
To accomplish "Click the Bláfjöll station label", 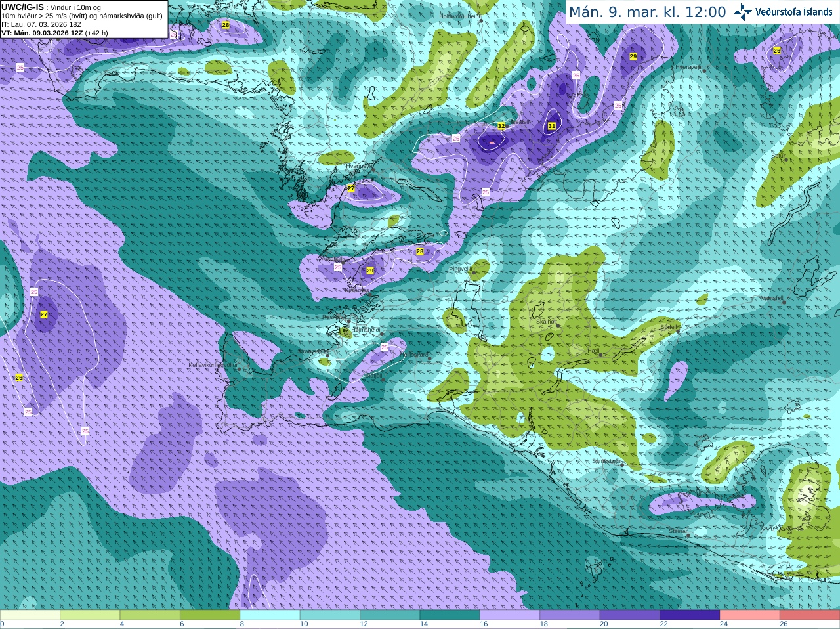I will pyautogui.click(x=372, y=376).
